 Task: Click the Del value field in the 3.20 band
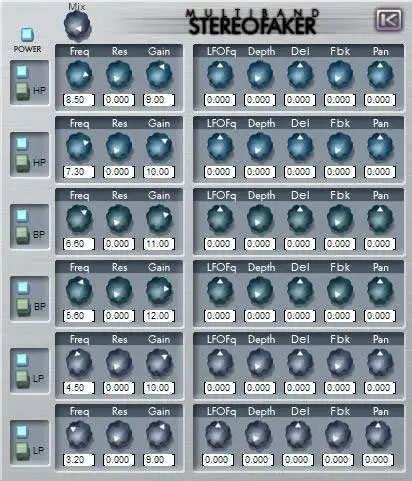point(298,460)
